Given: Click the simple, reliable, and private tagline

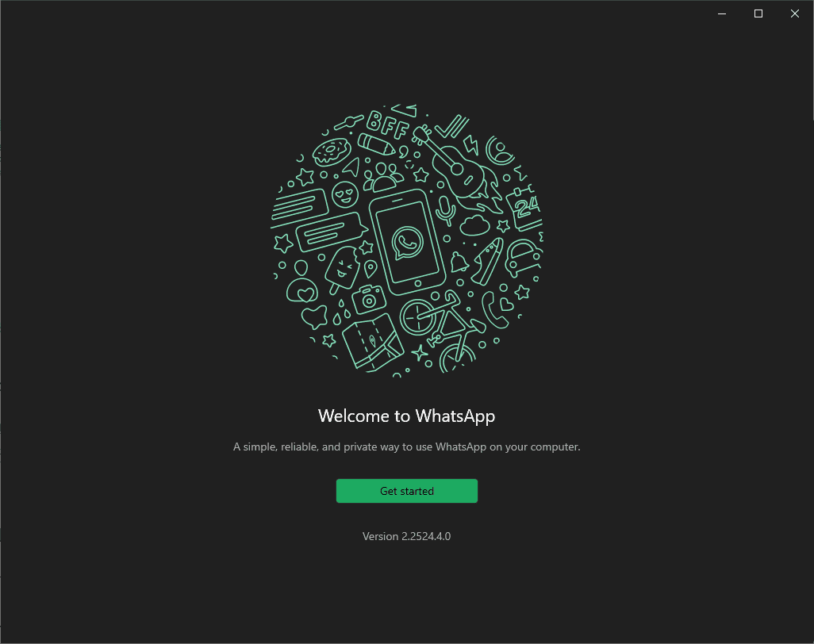Looking at the screenshot, I should pyautogui.click(x=406, y=447).
